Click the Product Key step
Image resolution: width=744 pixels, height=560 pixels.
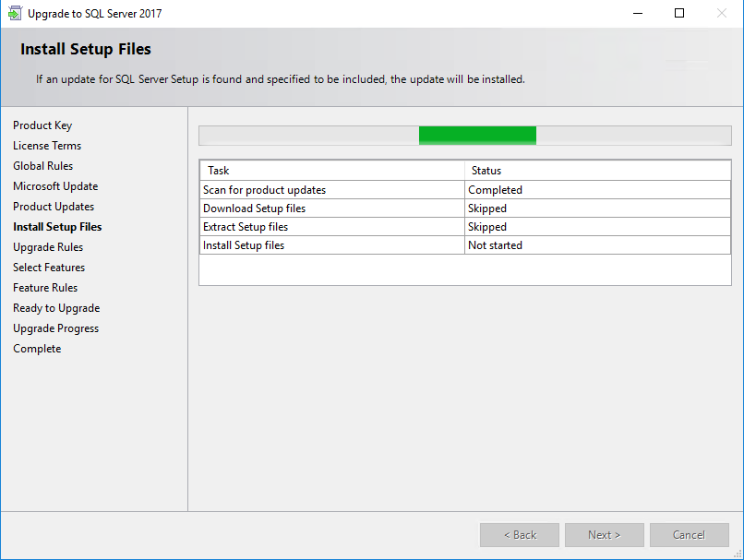coord(42,125)
